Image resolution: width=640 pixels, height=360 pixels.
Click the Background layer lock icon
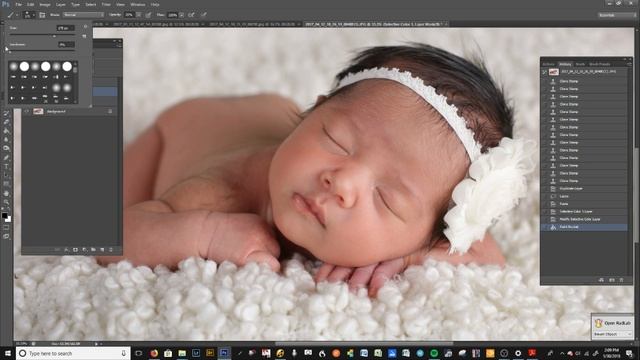point(110,111)
